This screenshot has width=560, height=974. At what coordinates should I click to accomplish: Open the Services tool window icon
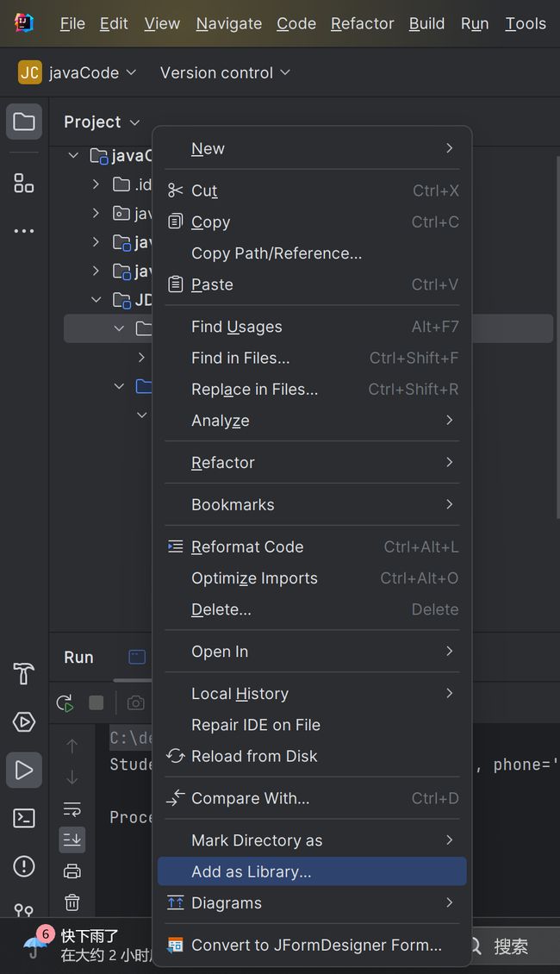(x=24, y=721)
